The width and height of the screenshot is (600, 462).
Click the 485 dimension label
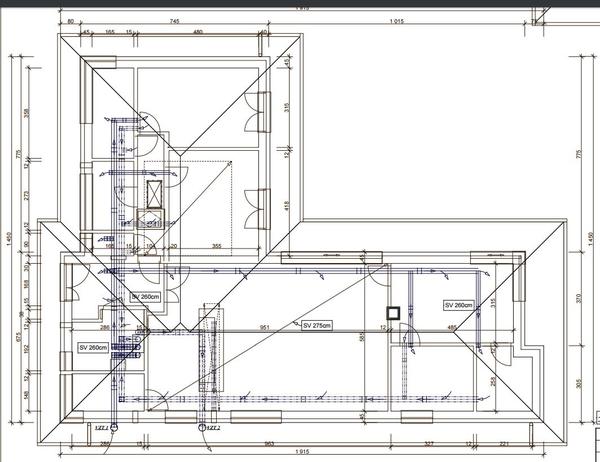(452, 327)
